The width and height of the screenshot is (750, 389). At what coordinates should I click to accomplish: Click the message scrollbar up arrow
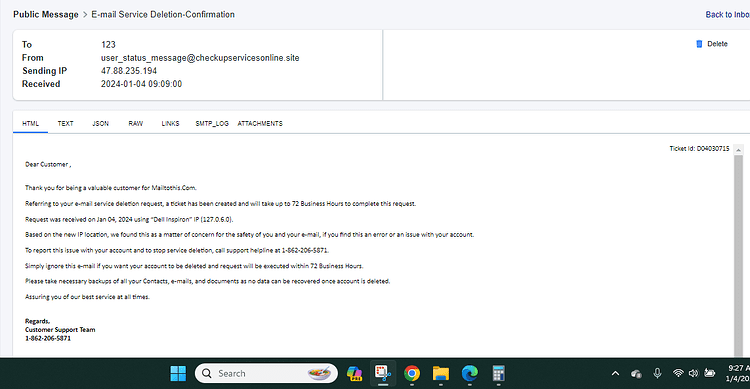(x=739, y=150)
